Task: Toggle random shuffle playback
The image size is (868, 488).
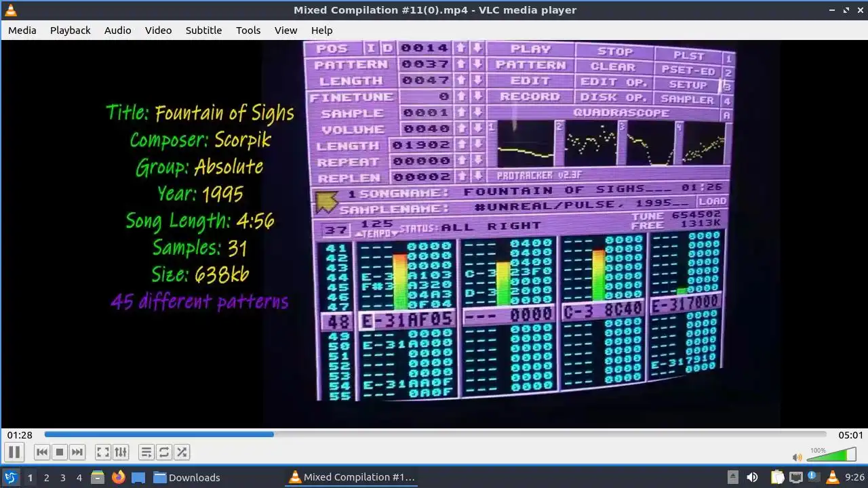Action: pyautogui.click(x=182, y=452)
